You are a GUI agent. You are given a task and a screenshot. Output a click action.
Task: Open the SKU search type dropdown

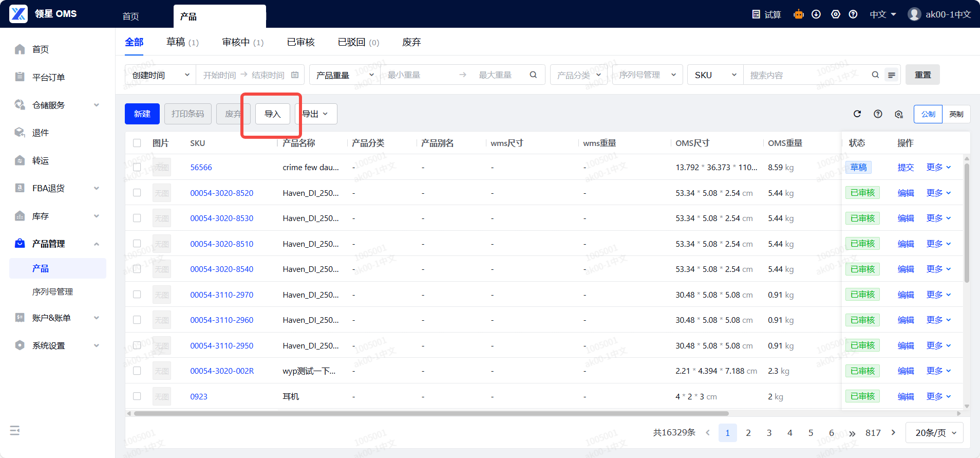(715, 75)
